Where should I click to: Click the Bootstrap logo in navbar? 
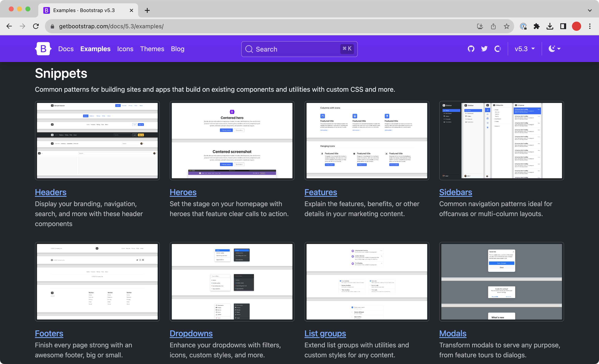pos(43,49)
